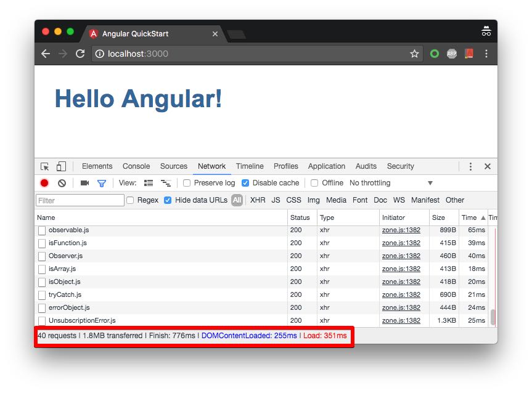Viewport: 532px width, 393px height.
Task: Enable the Offline checkbox
Action: (314, 183)
